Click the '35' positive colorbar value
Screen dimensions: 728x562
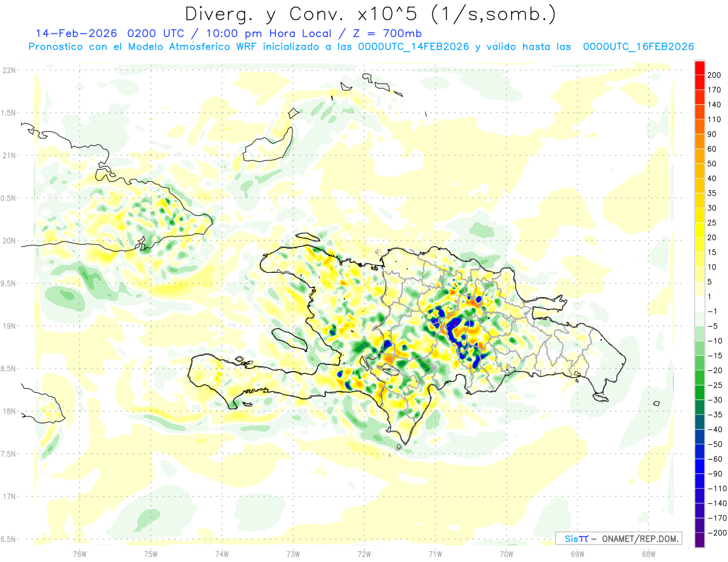tap(712, 193)
